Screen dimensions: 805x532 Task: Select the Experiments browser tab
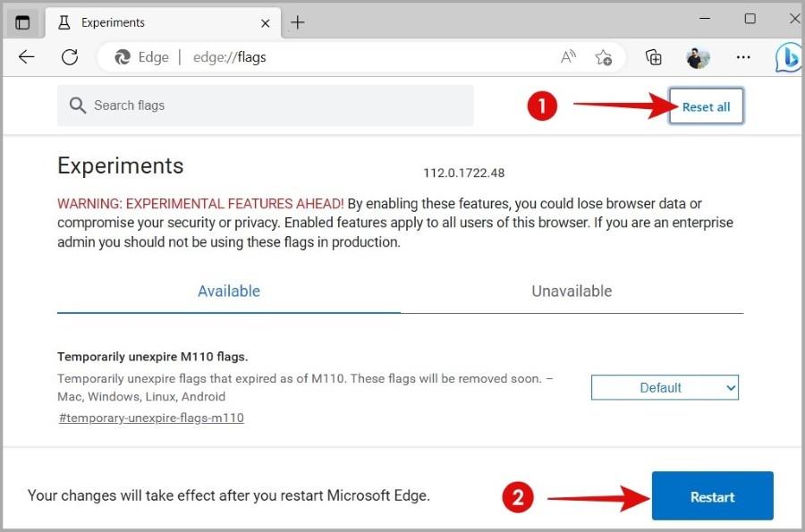164,22
